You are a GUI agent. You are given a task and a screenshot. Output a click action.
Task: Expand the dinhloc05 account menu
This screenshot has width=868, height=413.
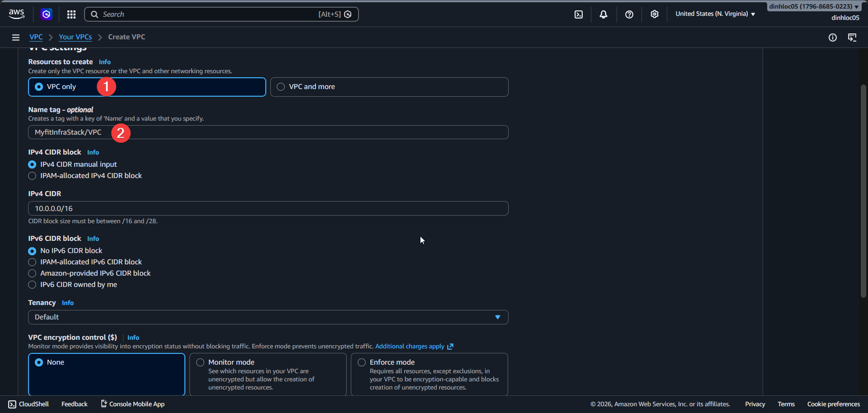[813, 6]
